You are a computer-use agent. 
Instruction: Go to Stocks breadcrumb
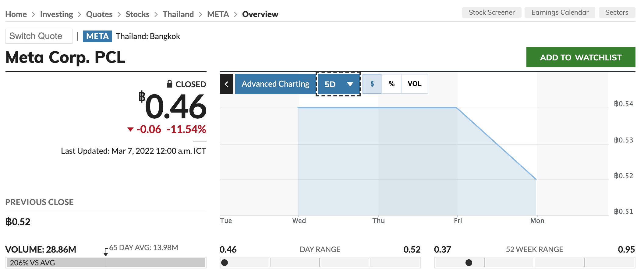[x=137, y=14]
